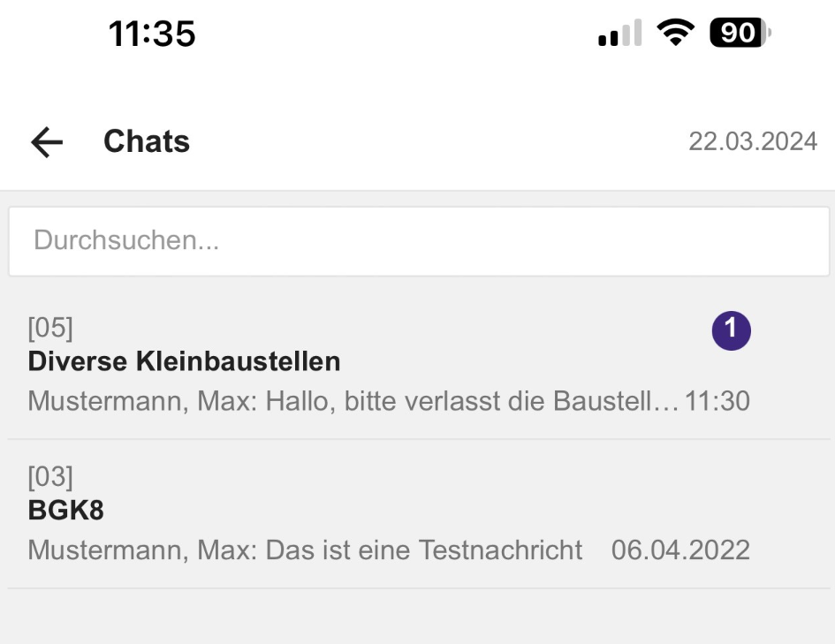Tap the unread badge showing 1
This screenshot has width=835, height=644.
click(731, 330)
